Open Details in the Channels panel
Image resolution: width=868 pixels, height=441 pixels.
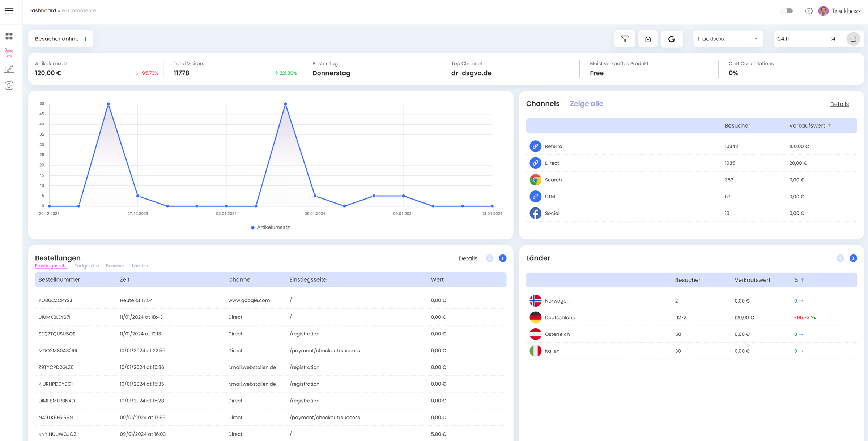pyautogui.click(x=840, y=104)
